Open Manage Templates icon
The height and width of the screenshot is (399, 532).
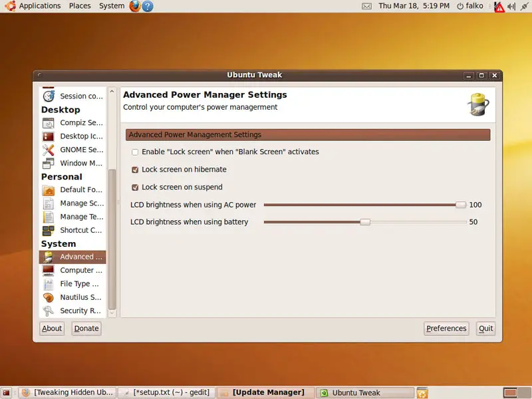(x=49, y=217)
